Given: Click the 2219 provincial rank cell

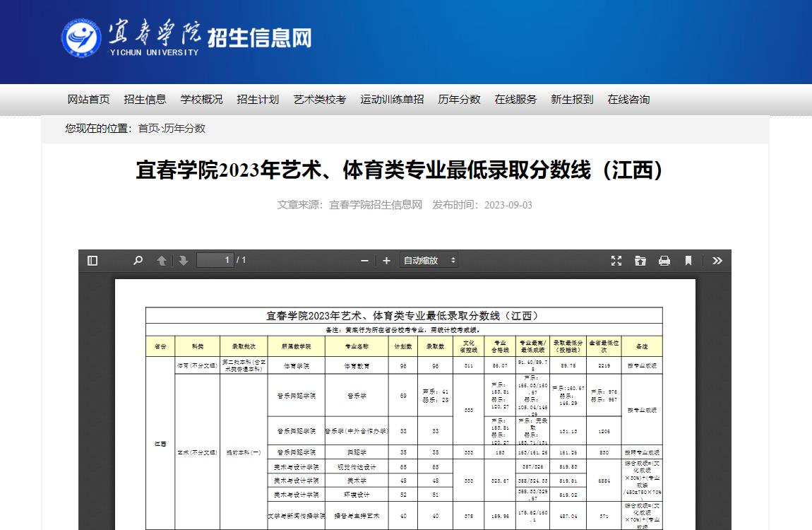Looking at the screenshot, I should pyautogui.click(x=604, y=366).
